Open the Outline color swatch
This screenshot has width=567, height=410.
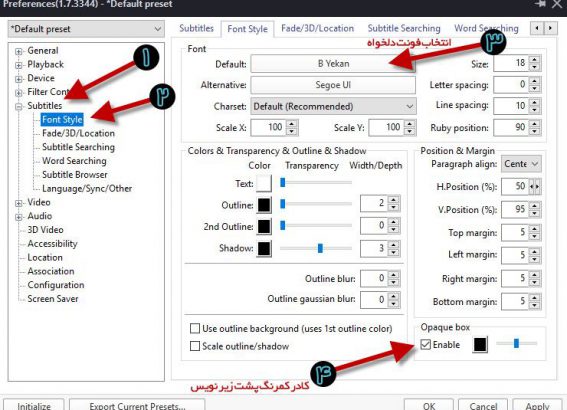[264, 205]
